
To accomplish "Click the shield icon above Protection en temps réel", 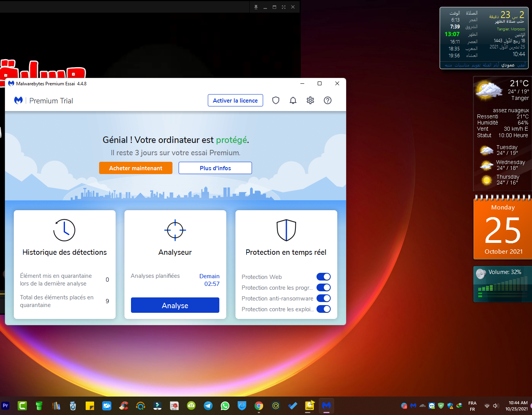I will click(x=286, y=230).
